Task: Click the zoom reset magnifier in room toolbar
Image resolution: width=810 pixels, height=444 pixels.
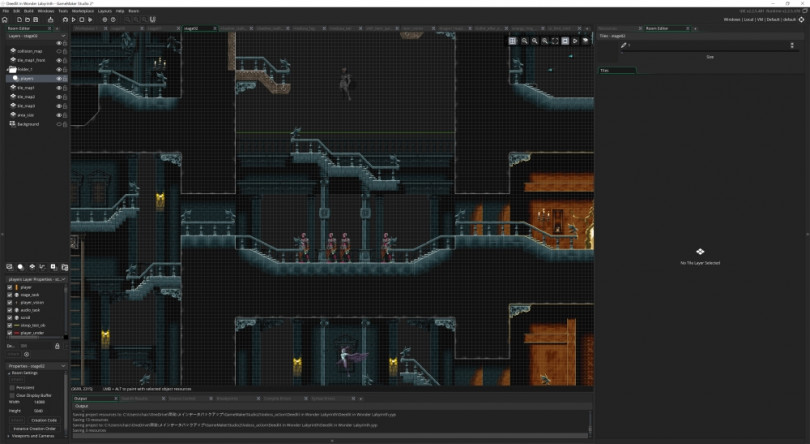Action: click(x=535, y=41)
